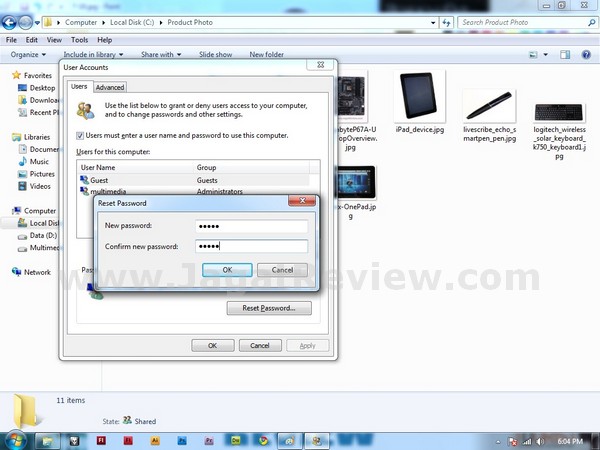Click the volume speaker tray icon

pyautogui.click(x=540, y=440)
